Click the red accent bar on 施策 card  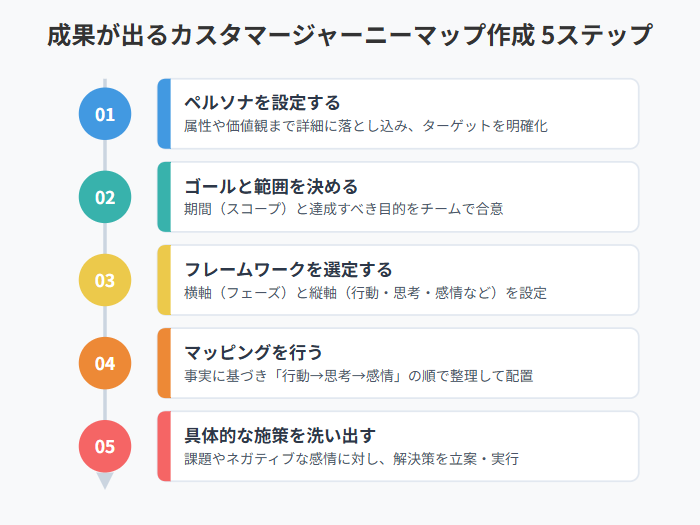click(165, 446)
